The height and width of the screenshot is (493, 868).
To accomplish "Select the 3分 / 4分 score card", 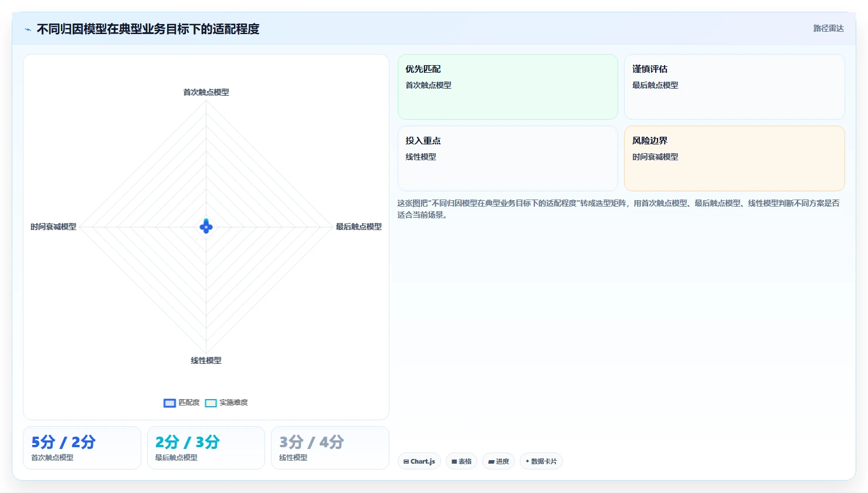I will click(x=330, y=448).
